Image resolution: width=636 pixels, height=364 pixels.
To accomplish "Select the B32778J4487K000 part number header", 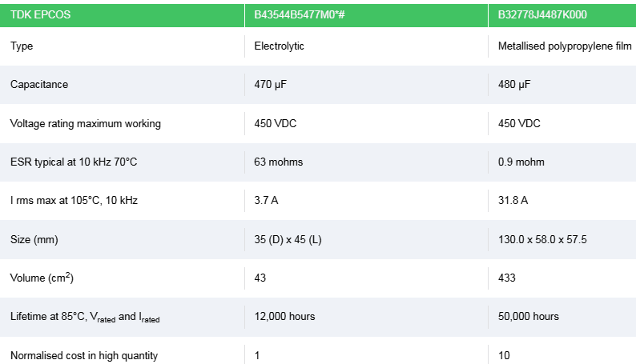I will point(541,14).
